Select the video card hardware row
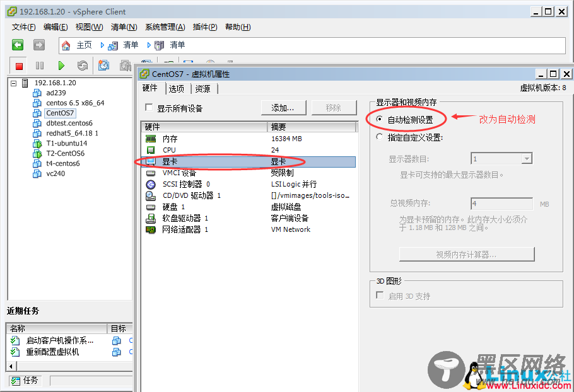This screenshot has height=392, width=574. pos(249,161)
